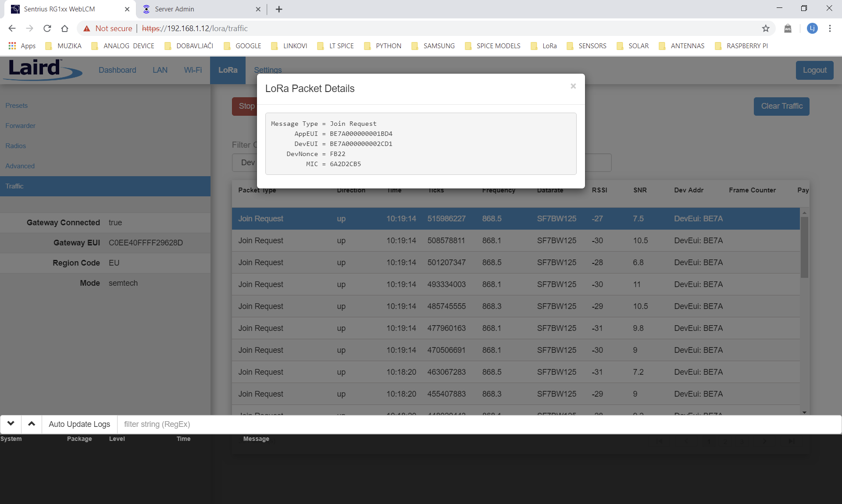Click the Laird logo in the header

42,69
